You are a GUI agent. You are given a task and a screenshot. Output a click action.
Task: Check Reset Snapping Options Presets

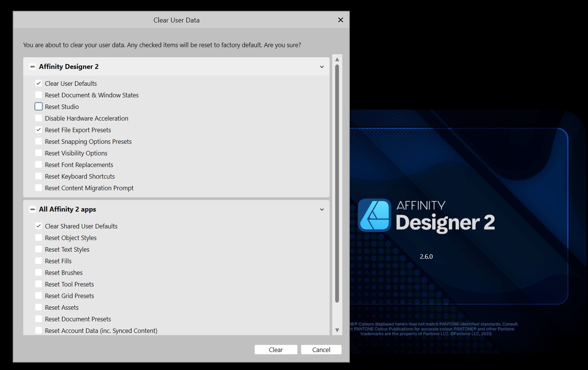pos(39,142)
